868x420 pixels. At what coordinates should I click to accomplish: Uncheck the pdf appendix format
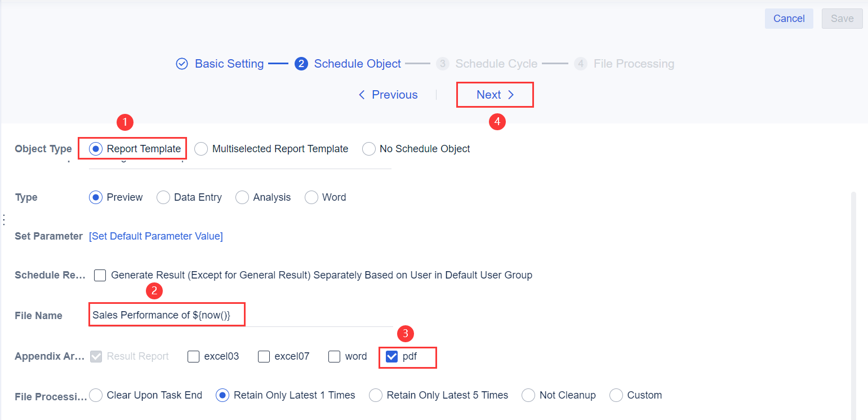(x=391, y=356)
